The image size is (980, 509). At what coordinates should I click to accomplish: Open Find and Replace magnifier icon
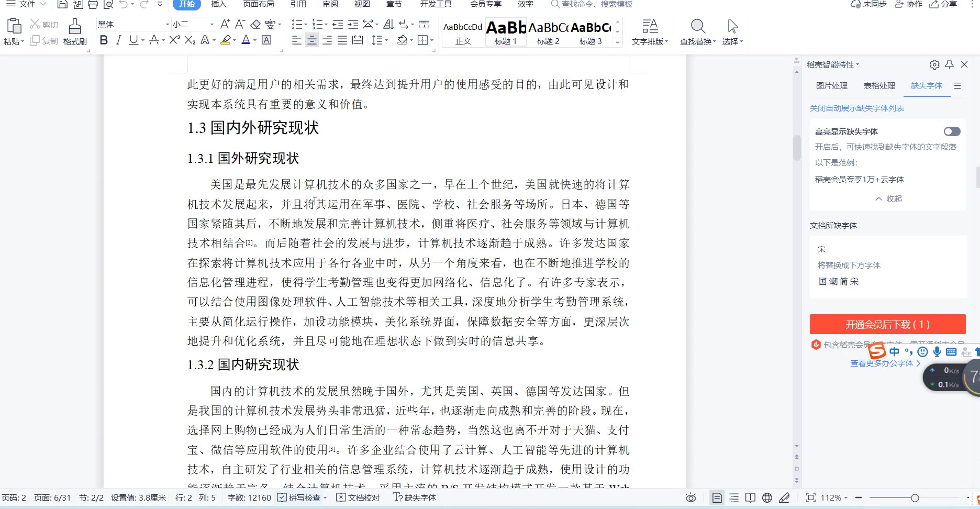coord(698,26)
